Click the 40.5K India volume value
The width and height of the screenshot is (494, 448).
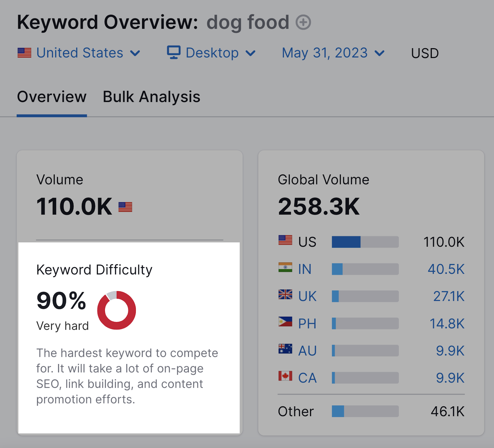click(446, 269)
